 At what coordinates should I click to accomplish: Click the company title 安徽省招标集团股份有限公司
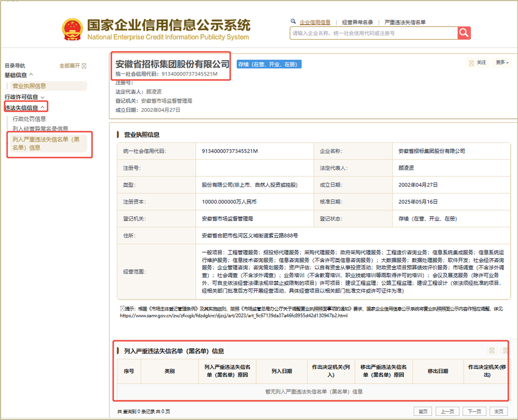click(172, 64)
